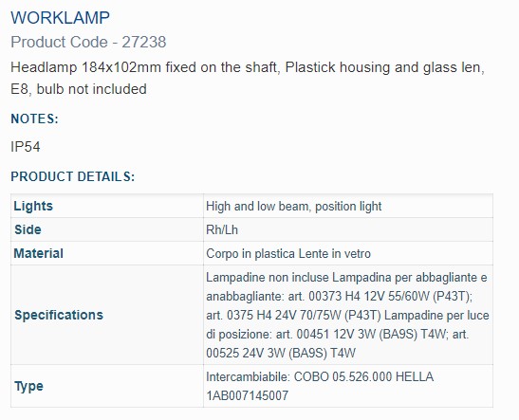Click the Side row label

(28, 229)
